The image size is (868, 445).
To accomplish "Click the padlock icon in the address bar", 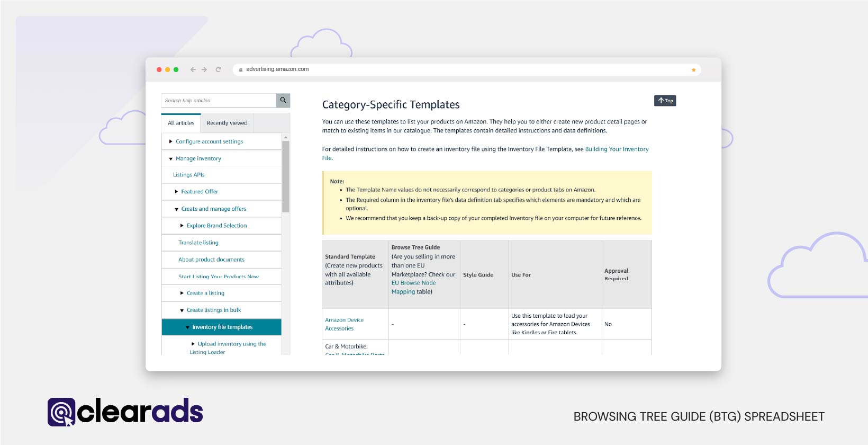I will click(x=241, y=69).
